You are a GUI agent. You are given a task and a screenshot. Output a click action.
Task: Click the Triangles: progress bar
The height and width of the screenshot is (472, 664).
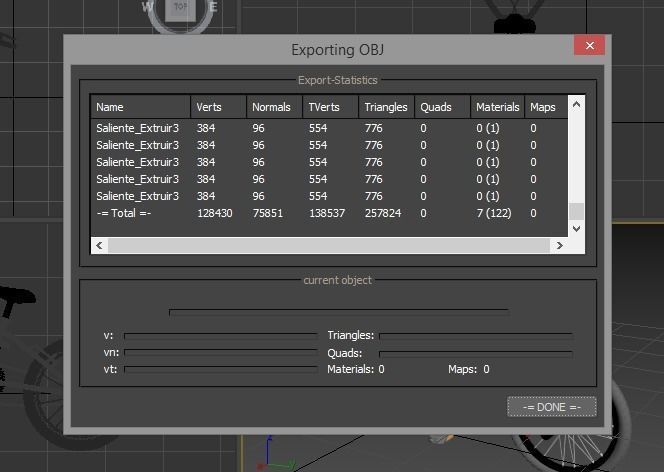click(x=476, y=336)
